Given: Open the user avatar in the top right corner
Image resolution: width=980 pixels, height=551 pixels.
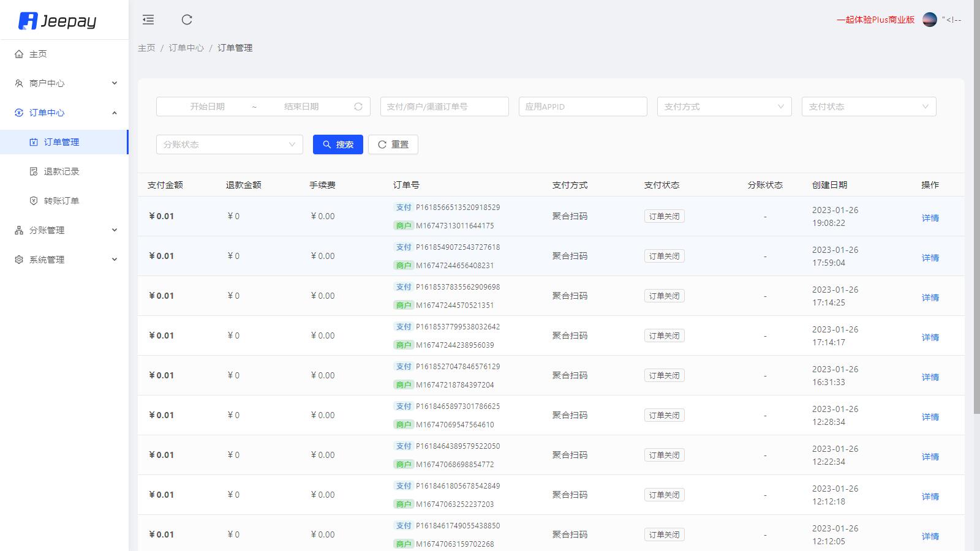Looking at the screenshot, I should pyautogui.click(x=929, y=19).
